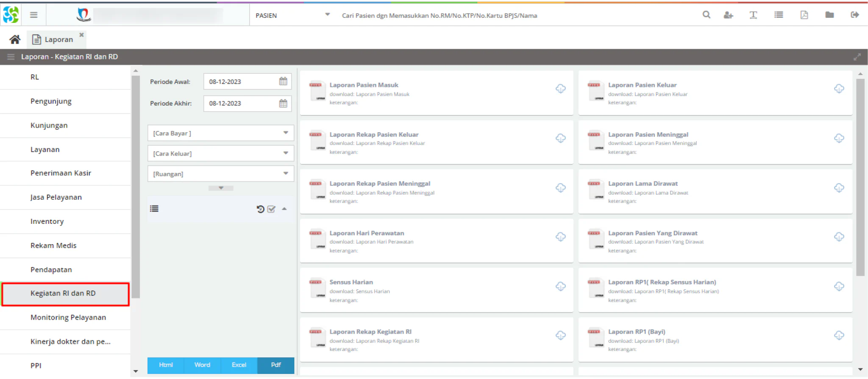The image size is (868, 379).
Task: Click the Excel export button
Action: (239, 365)
